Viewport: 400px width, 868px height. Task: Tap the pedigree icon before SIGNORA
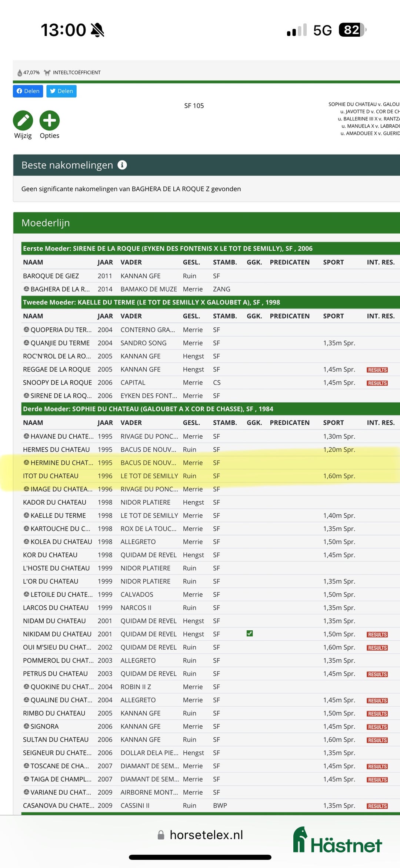[26, 726]
